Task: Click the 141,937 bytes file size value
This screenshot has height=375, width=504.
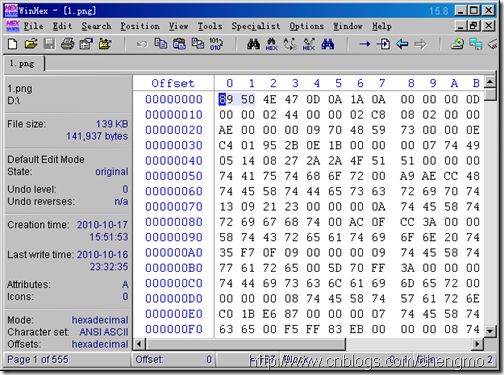Action: tap(97, 136)
